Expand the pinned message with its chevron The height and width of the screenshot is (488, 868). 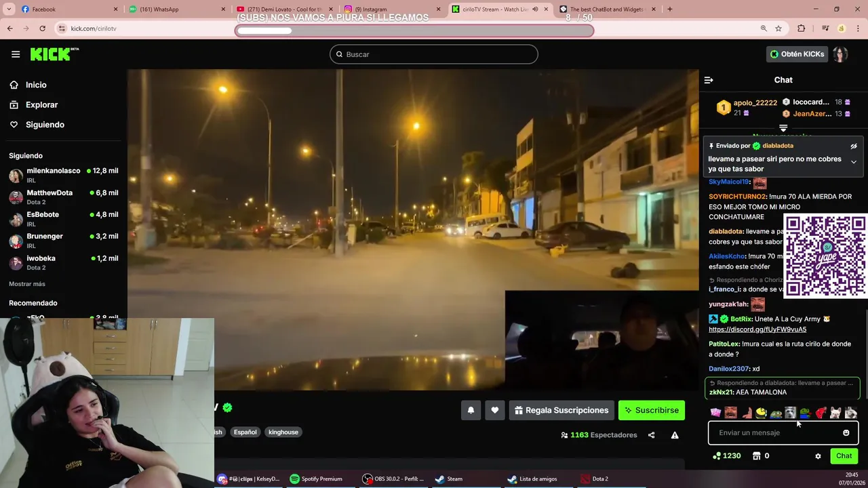(854, 162)
